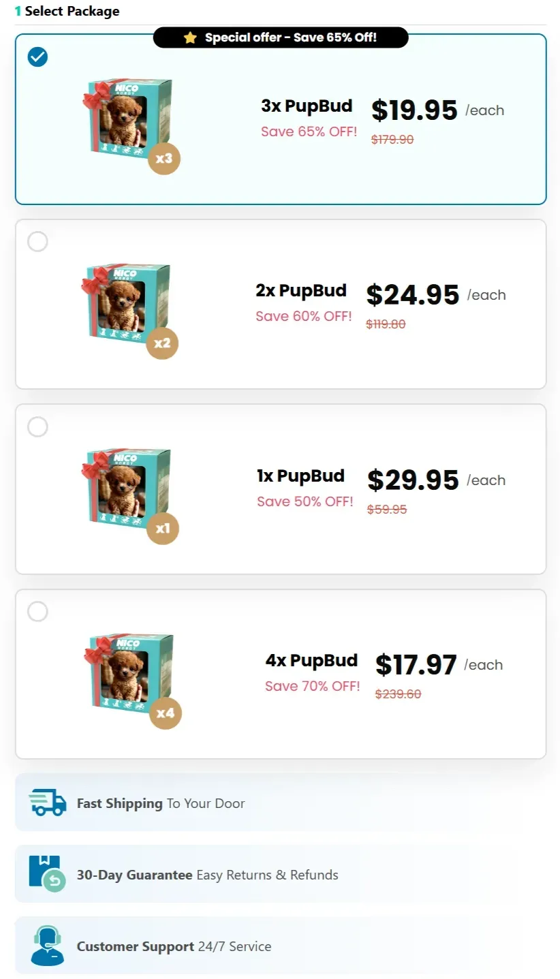Select the 2x PupBud package radio button
Image resolution: width=560 pixels, height=979 pixels.
point(38,242)
